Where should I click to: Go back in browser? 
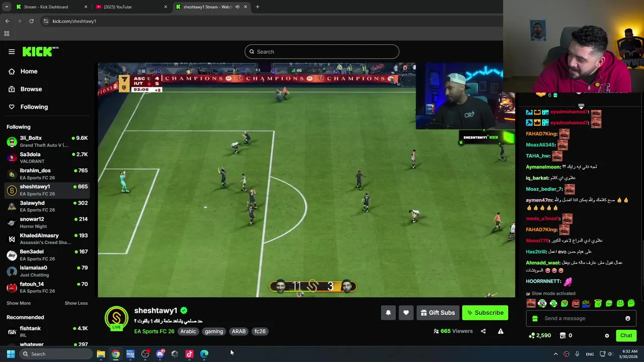point(7,21)
